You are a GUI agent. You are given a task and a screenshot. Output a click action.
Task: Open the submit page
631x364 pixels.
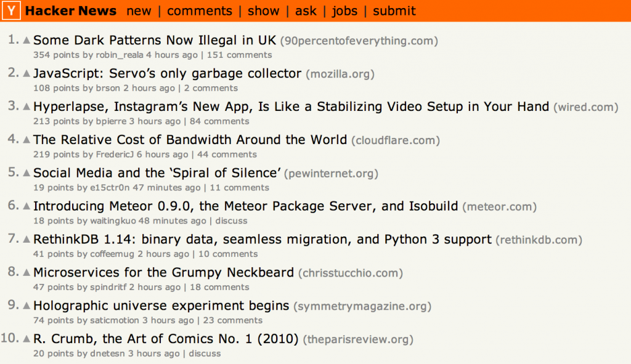pyautogui.click(x=394, y=10)
